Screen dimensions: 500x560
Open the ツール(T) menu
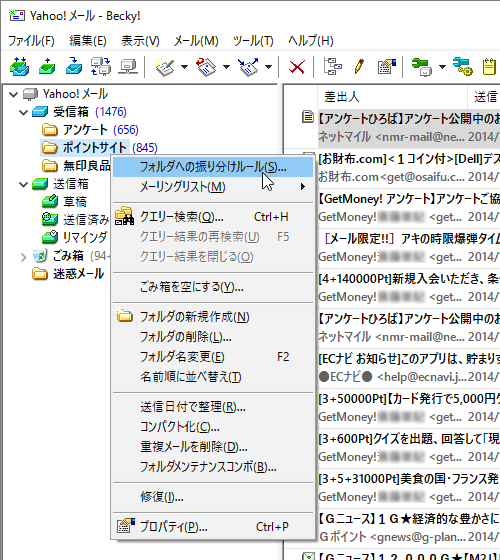click(253, 41)
